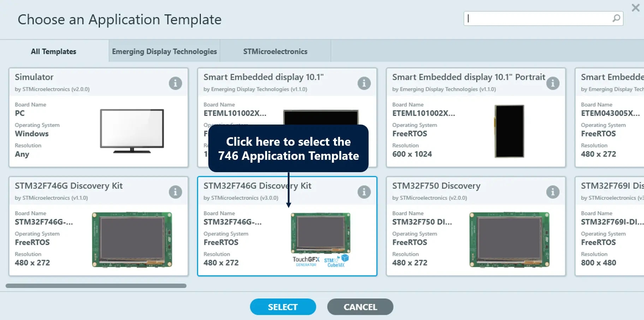Screen dimensions: 644x320
Task: Click the STM32CubeMX logo
Action: 336,261
